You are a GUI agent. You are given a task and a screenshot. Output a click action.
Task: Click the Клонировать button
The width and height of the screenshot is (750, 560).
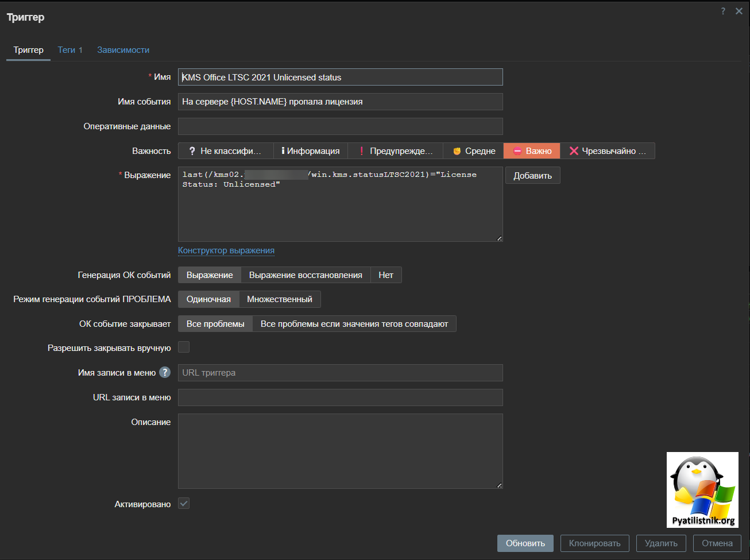point(595,543)
